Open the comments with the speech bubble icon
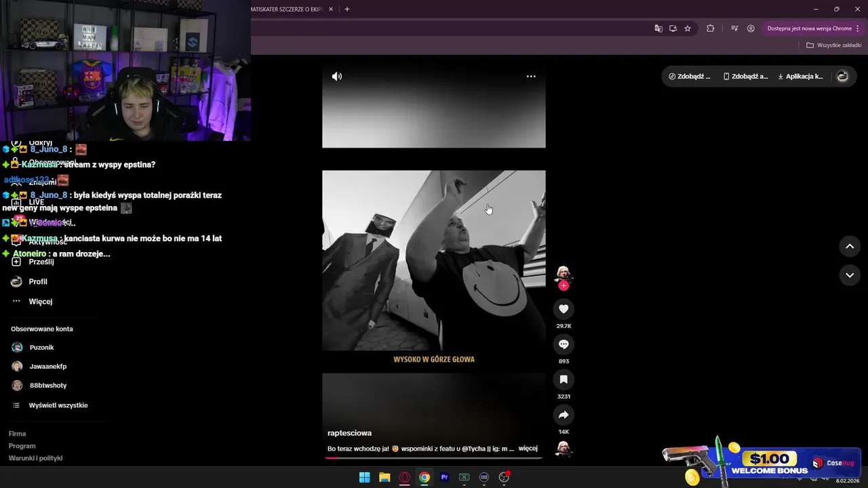 click(564, 344)
